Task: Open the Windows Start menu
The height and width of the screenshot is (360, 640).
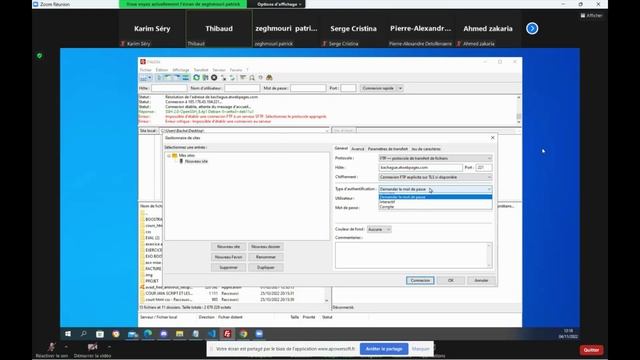Action: point(68,334)
